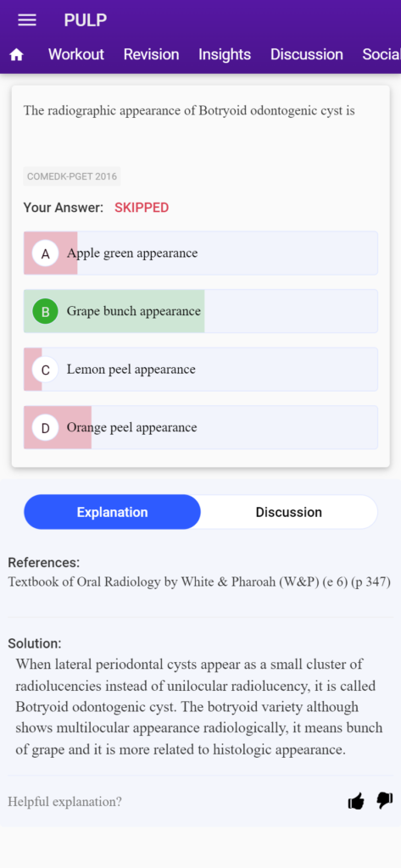Screen dimensions: 401x868
Task: Choose Lemon peel appearance answer
Action: pyautogui.click(x=200, y=370)
